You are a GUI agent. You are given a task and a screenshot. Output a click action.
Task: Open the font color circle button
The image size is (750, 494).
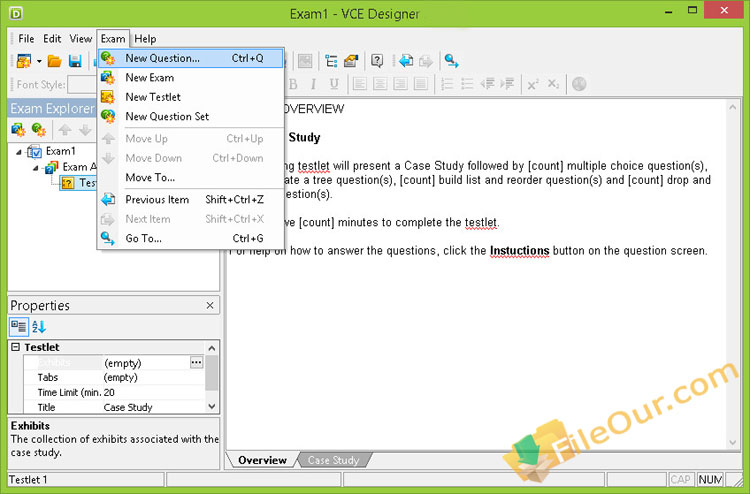579,84
